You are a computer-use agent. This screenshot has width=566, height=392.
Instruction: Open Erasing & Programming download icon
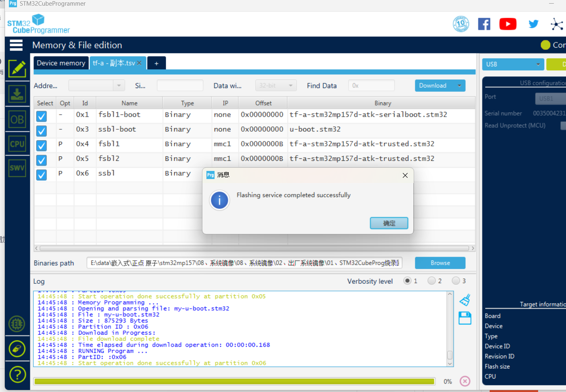pos(17,94)
